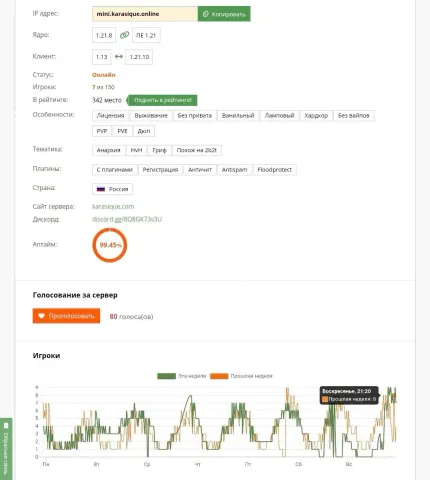Click the 99.45% uptime circle indicator
Image resolution: width=430 pixels, height=480 pixels.
click(x=110, y=245)
